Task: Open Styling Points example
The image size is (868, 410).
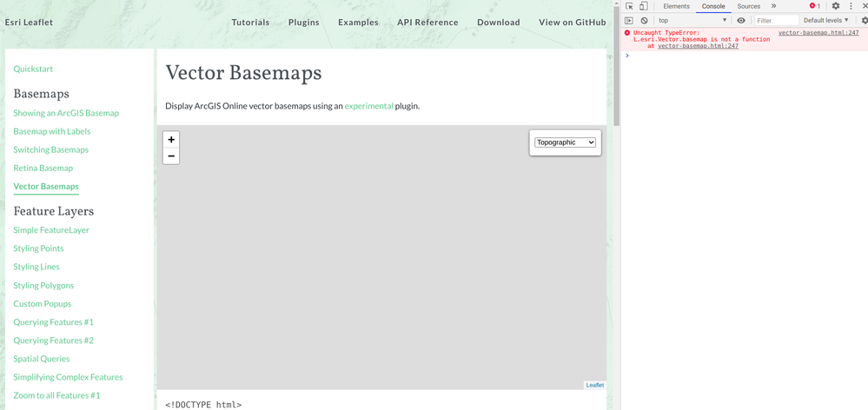Action: 38,248
